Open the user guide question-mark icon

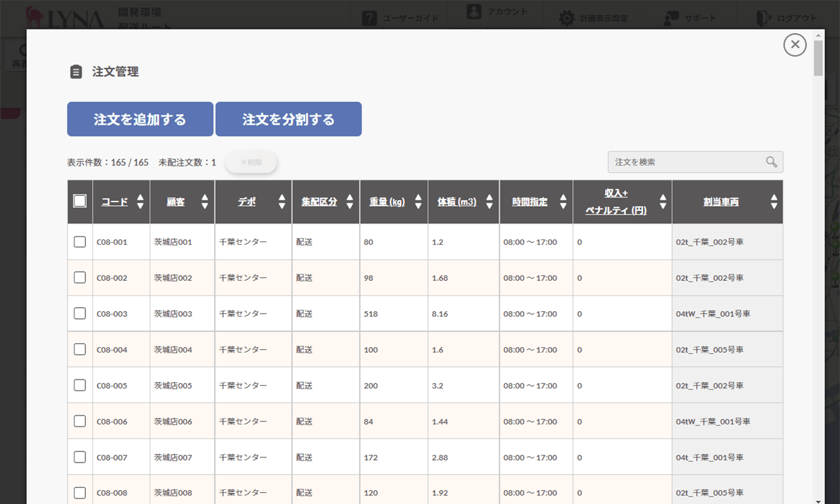tap(369, 18)
